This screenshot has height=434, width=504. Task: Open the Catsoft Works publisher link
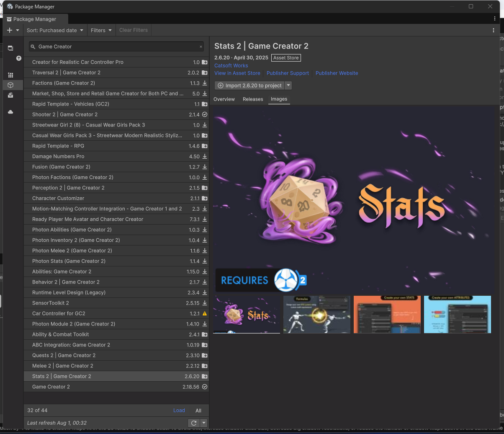click(231, 65)
